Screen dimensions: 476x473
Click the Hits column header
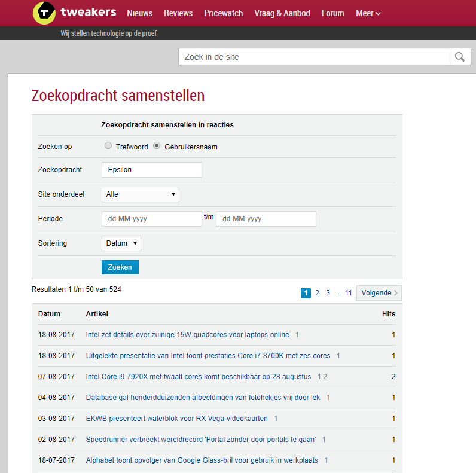(389, 314)
